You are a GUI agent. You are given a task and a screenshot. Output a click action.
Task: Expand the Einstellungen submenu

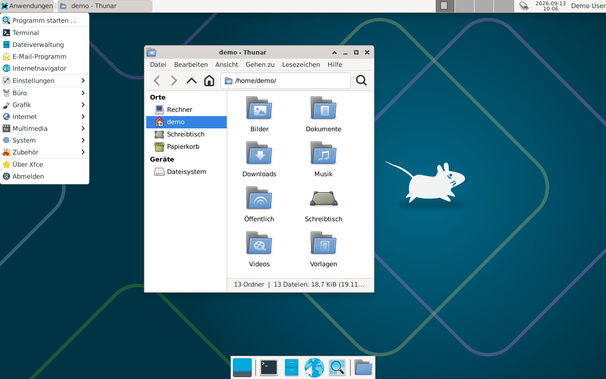coord(44,80)
